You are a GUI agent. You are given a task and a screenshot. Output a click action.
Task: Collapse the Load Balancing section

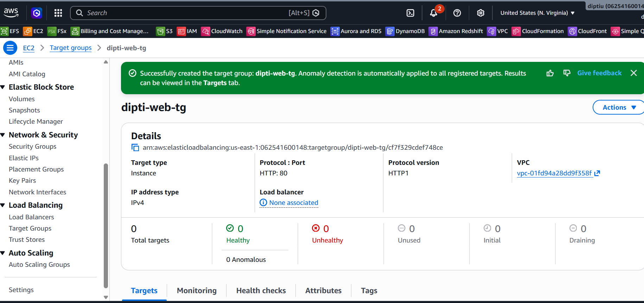tap(3, 205)
